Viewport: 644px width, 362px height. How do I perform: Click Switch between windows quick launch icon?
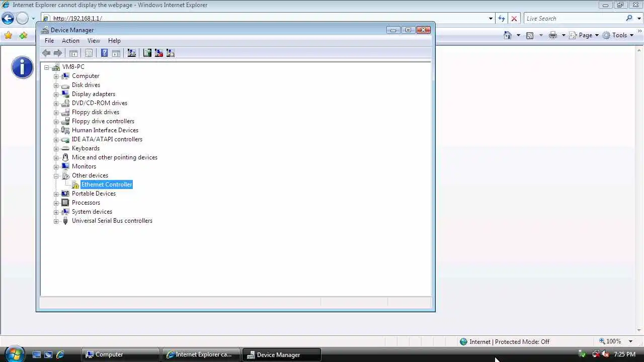coord(48,354)
